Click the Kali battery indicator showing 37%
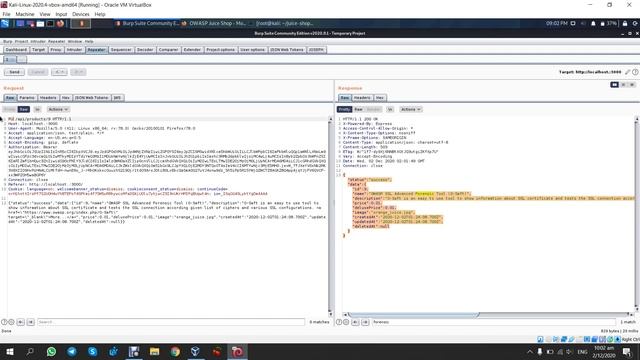Screen dimensions: 640x360 [x=608, y=24]
